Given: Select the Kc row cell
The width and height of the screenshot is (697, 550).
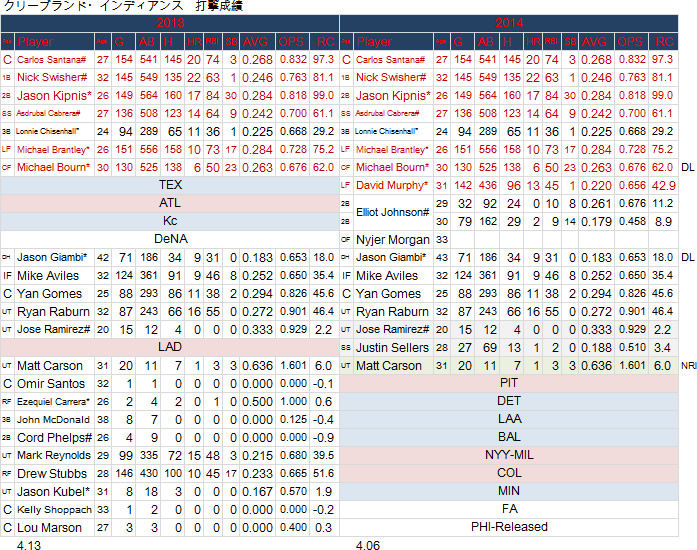Looking at the screenshot, I should [x=170, y=221].
